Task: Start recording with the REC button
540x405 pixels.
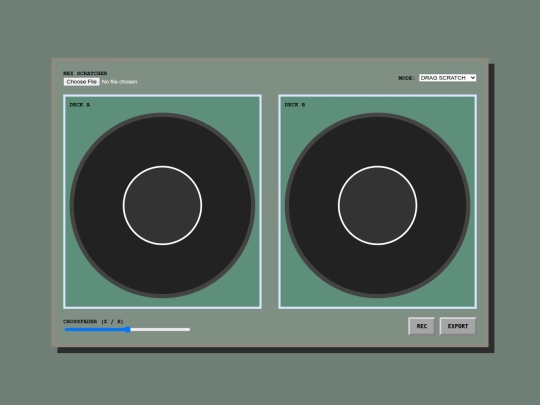Action: 422,326
